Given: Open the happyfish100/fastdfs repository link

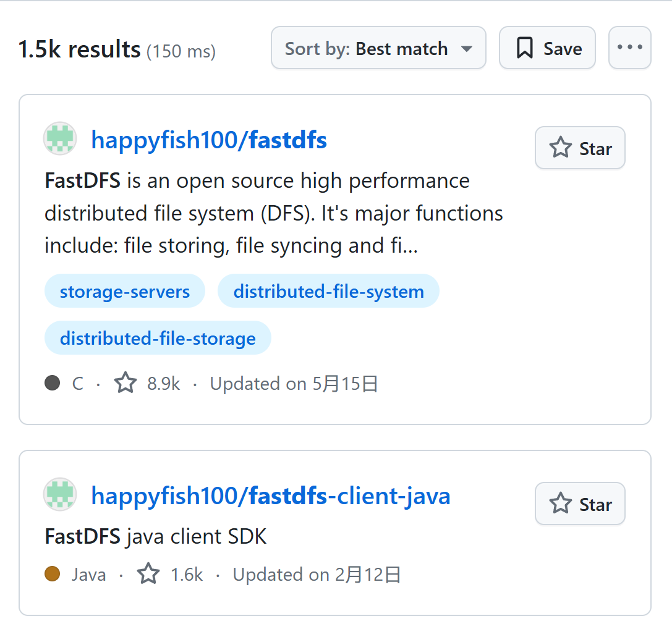Looking at the screenshot, I should 209,140.
